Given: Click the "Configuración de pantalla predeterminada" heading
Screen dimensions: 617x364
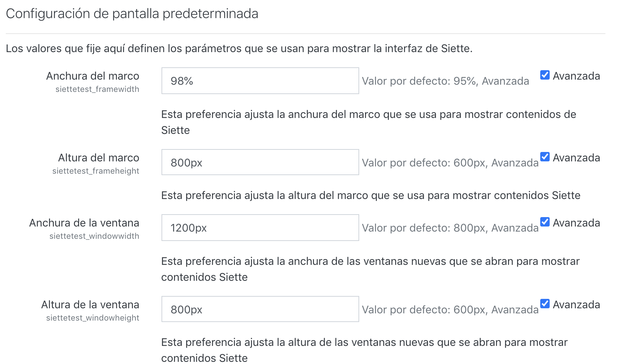Looking at the screenshot, I should pos(132,14).
